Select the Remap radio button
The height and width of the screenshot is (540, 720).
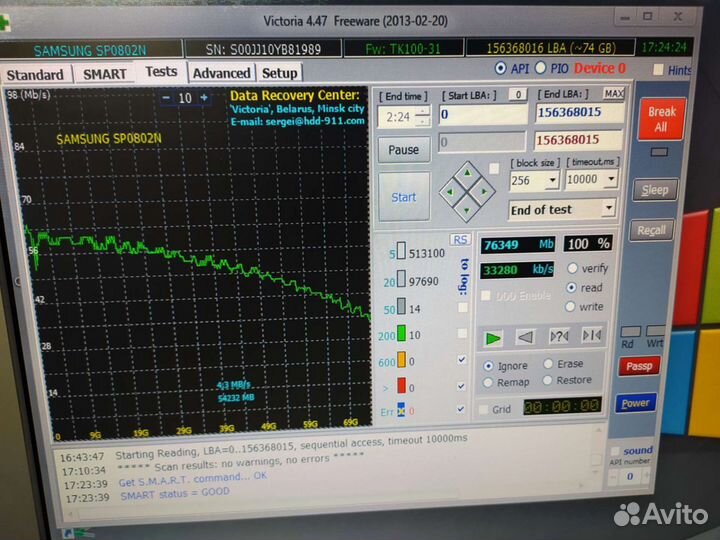point(488,382)
